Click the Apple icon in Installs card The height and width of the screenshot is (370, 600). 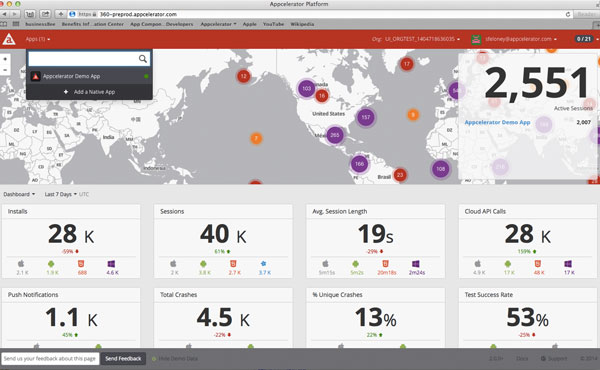21,264
